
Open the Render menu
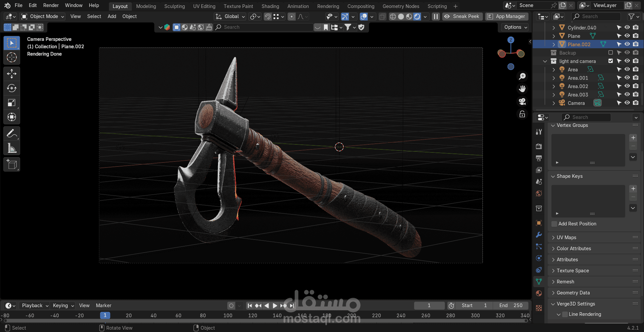point(51,5)
